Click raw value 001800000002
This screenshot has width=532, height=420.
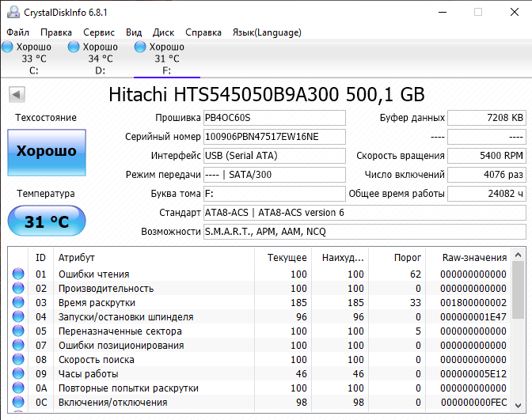pyautogui.click(x=473, y=302)
